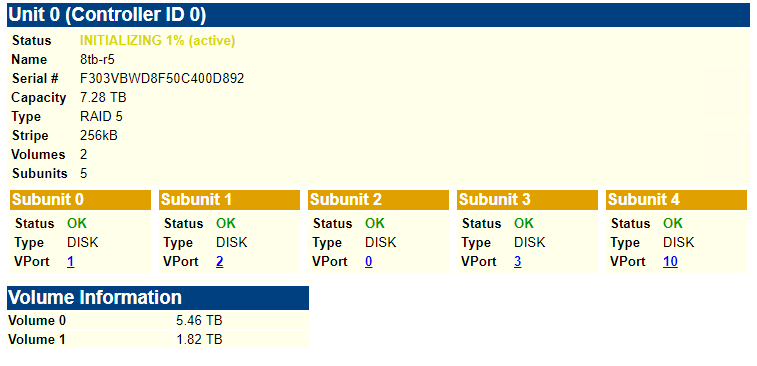The height and width of the screenshot is (366, 757).
Task: Select the Volume 0 row label
Action: (x=37, y=321)
